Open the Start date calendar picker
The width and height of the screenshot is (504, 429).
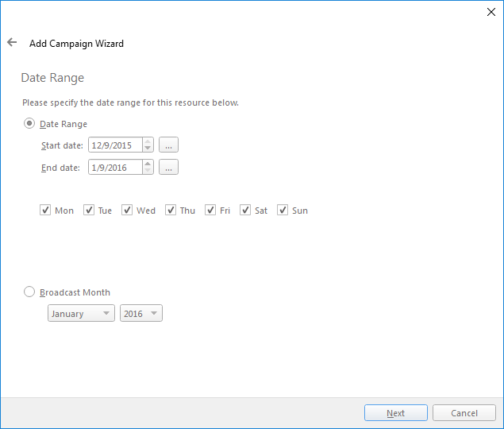point(168,145)
